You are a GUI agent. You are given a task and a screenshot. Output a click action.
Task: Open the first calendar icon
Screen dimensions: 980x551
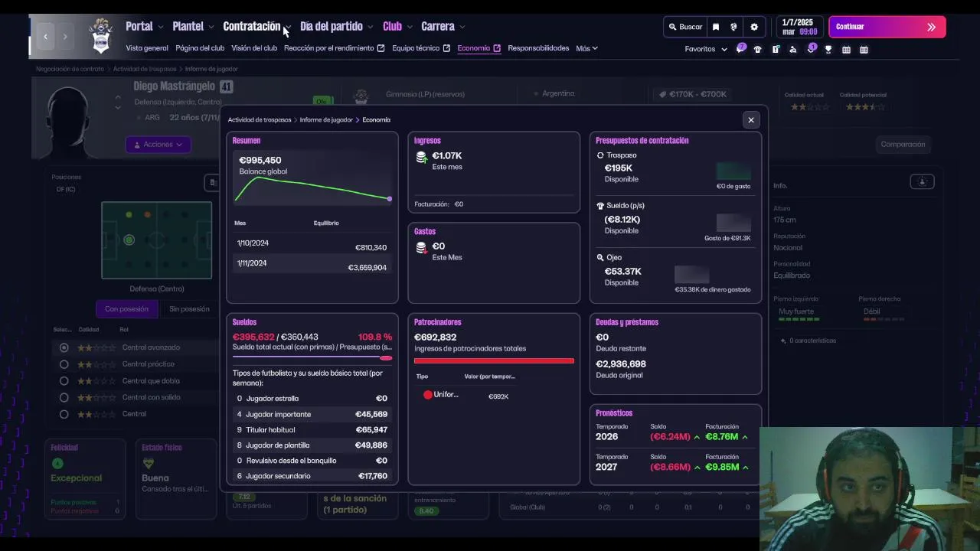pyautogui.click(x=846, y=50)
